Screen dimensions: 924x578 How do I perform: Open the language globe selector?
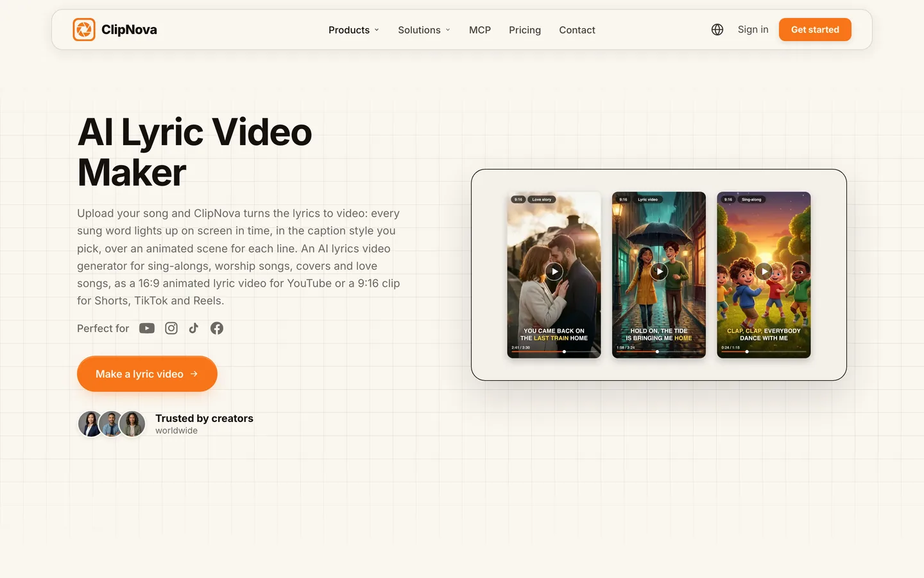(x=717, y=30)
